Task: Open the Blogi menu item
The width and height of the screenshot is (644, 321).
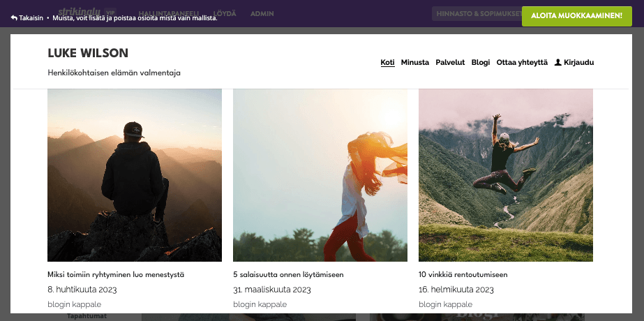Action: (x=481, y=63)
